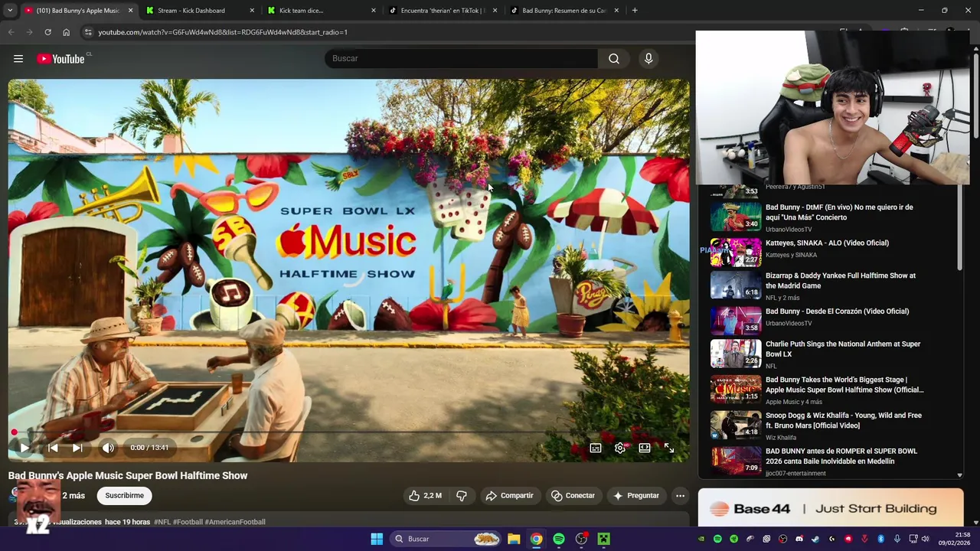Open Bad Bunny - Desde El Corazón video

tap(837, 311)
